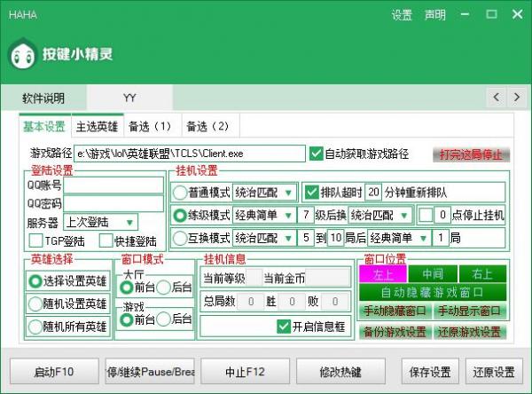Viewport: 532px width, 394px height.
Task: Click the 备份游戏设置 button
Action: pos(395,332)
